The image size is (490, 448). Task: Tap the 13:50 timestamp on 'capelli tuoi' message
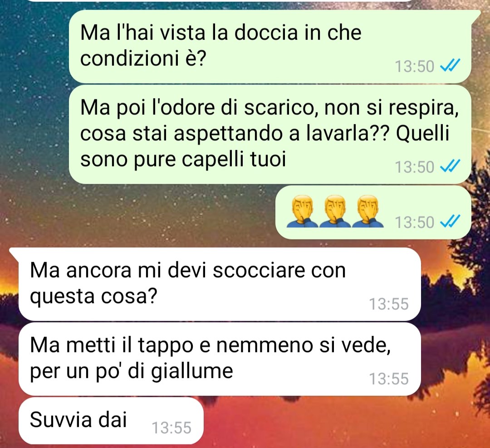pyautogui.click(x=415, y=166)
